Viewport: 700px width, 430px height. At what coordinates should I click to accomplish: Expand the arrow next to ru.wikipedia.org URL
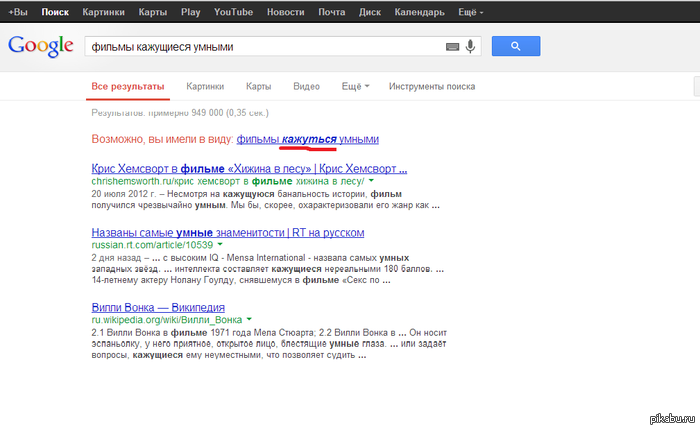tap(249, 320)
